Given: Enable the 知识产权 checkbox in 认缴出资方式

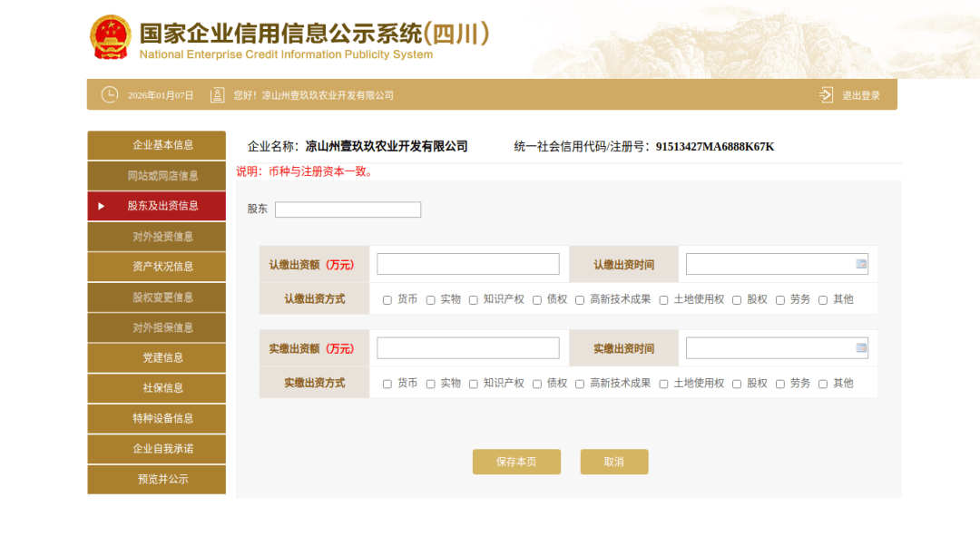Looking at the screenshot, I should coord(473,298).
